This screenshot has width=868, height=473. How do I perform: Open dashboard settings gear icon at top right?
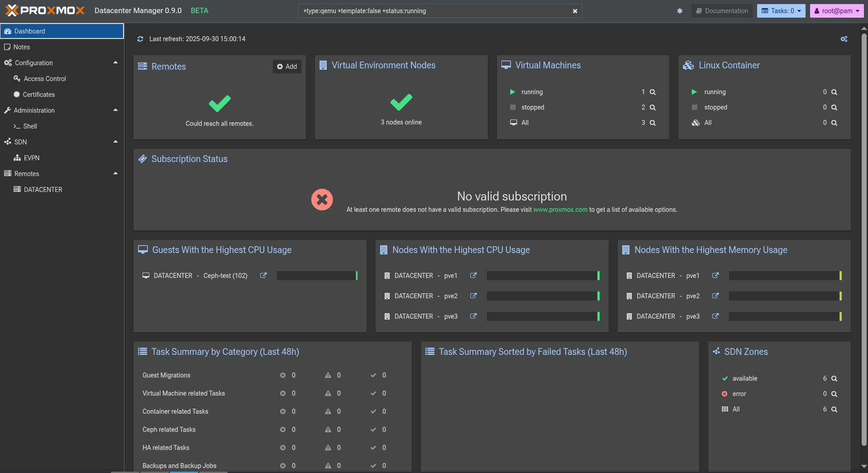844,39
